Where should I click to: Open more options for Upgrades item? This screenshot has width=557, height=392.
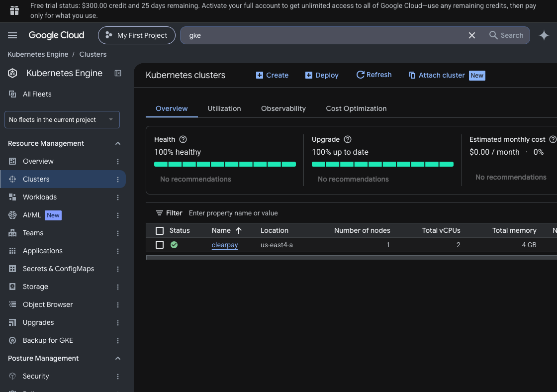[x=117, y=323]
